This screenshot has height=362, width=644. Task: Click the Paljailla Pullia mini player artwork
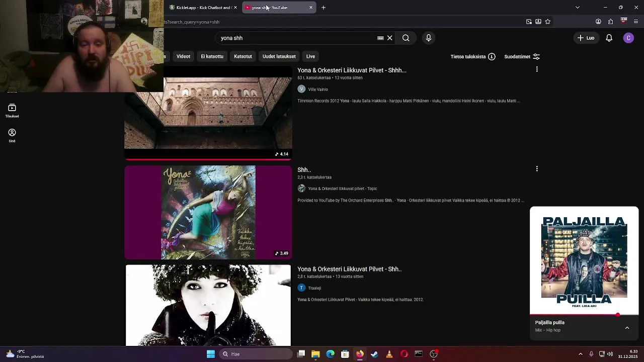(x=584, y=260)
